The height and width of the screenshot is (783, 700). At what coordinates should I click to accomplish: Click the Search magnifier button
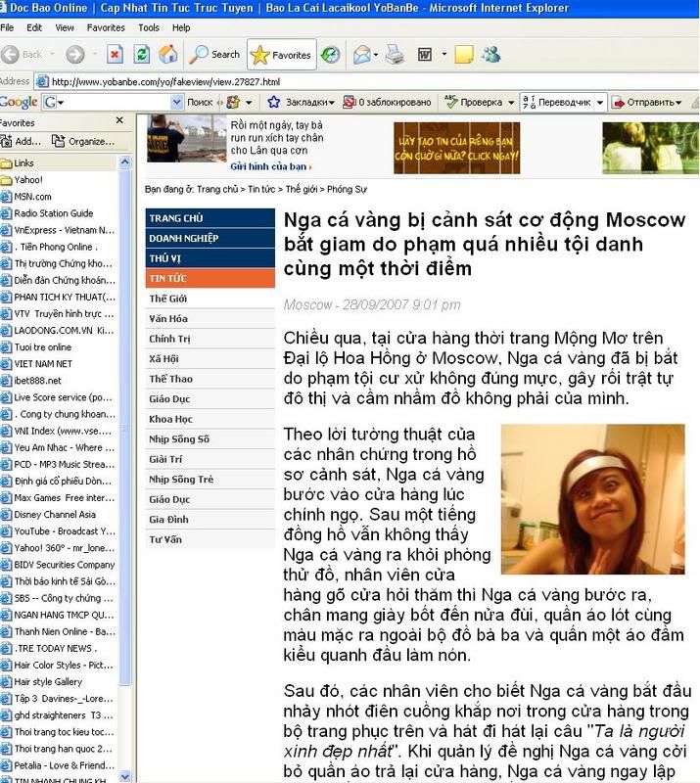(214, 54)
